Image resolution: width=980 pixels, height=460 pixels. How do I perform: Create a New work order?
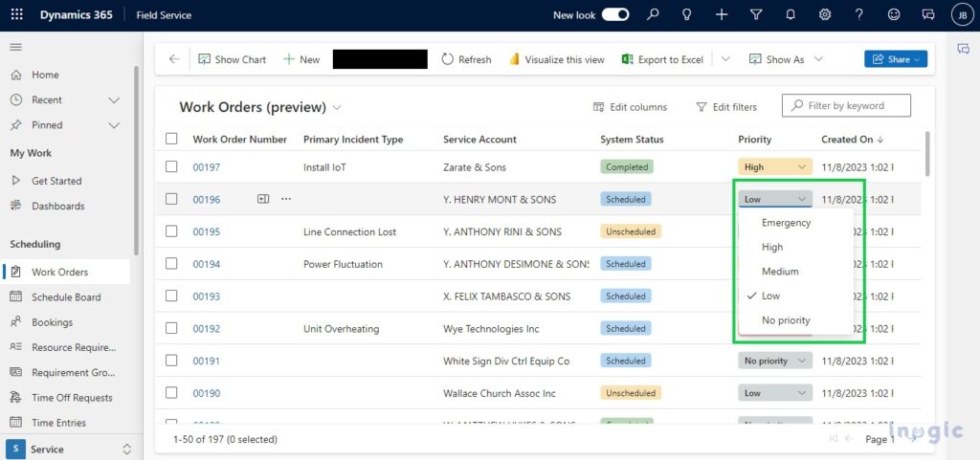[x=301, y=59]
